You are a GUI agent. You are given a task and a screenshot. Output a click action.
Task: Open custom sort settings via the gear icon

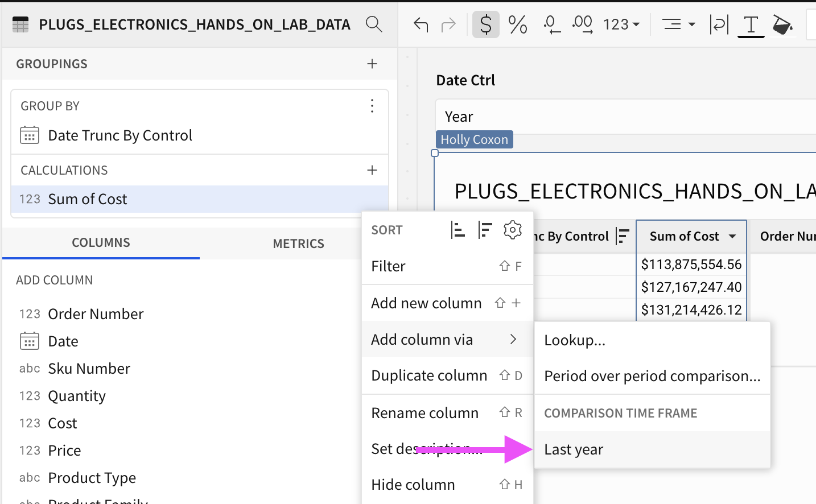513,230
